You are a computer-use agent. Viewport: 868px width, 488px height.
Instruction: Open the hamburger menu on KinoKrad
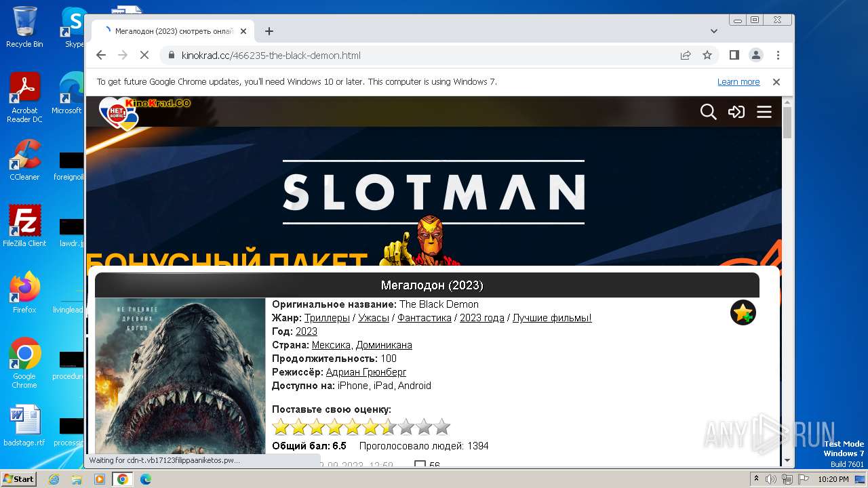(764, 112)
